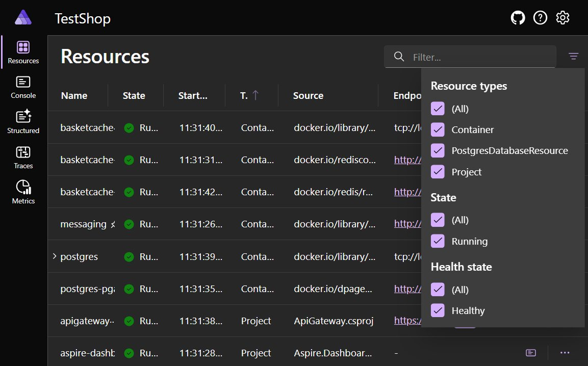Open the Traces view
The image size is (588, 366).
click(23, 157)
